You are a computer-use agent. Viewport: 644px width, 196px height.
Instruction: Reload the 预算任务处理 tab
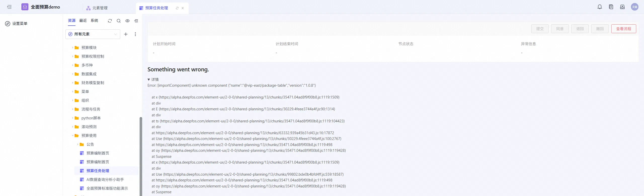tap(177, 8)
